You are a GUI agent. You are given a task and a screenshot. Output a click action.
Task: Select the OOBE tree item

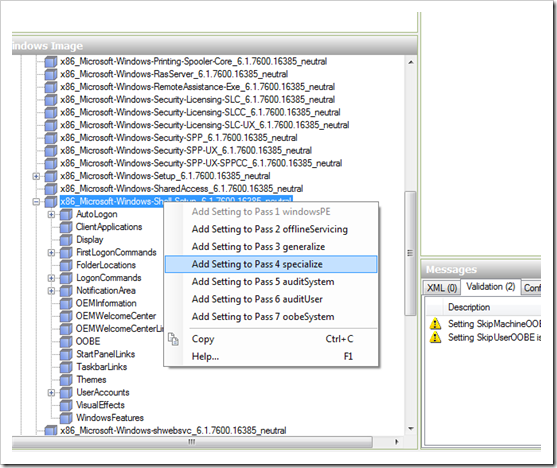coord(88,341)
